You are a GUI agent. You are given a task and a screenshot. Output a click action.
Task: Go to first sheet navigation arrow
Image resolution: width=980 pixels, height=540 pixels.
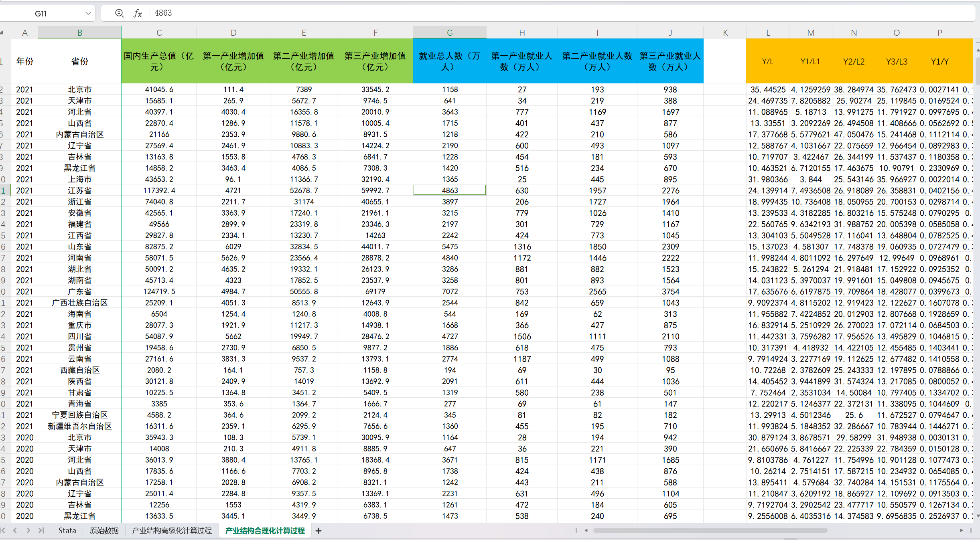pos(3,530)
